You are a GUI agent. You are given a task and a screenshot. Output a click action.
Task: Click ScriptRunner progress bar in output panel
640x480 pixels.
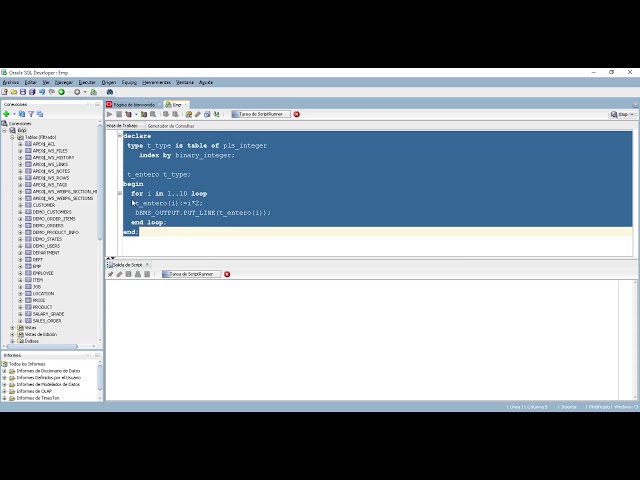point(191,274)
